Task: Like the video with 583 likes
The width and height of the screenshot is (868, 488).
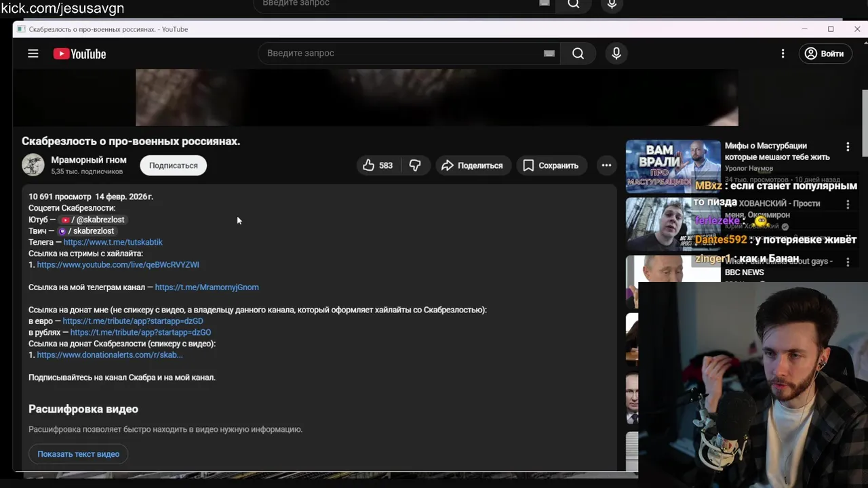Action: tap(378, 165)
